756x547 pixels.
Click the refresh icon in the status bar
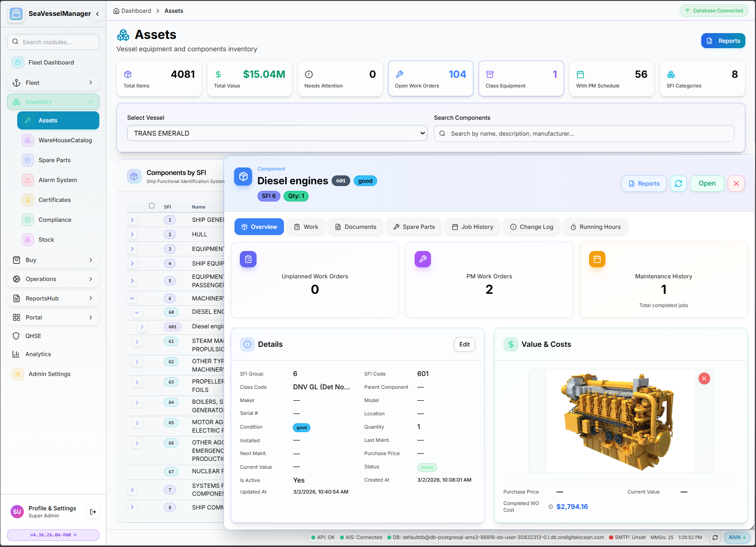[715, 538]
